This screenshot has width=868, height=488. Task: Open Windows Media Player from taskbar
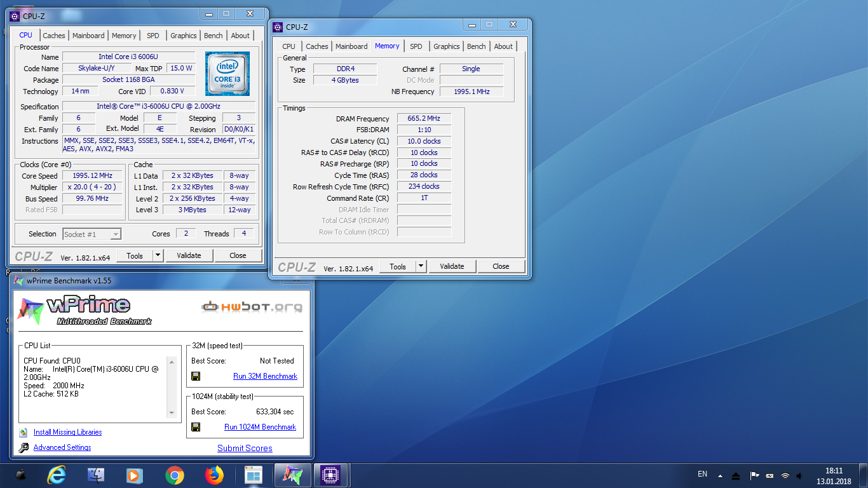pyautogui.click(x=135, y=475)
